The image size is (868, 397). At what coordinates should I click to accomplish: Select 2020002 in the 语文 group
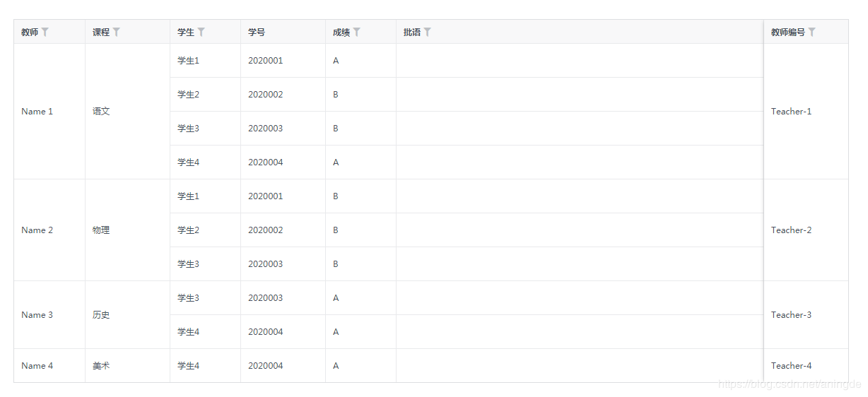266,95
